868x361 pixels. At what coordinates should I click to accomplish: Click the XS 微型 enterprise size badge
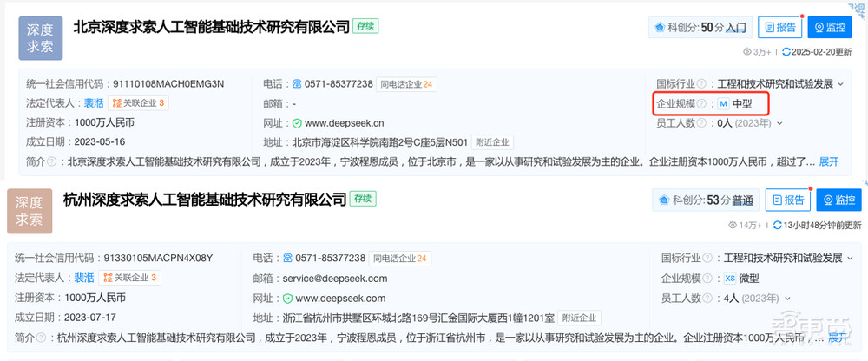(x=742, y=279)
